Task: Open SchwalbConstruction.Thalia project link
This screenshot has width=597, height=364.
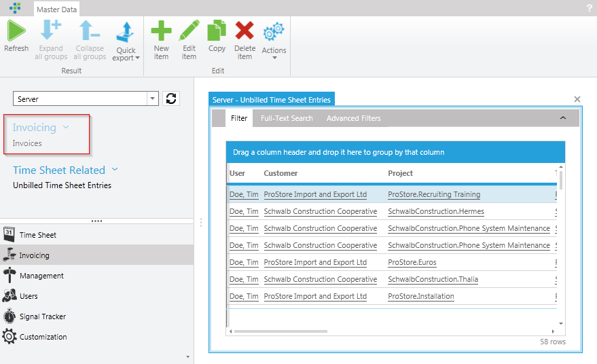Action: pyautogui.click(x=433, y=279)
